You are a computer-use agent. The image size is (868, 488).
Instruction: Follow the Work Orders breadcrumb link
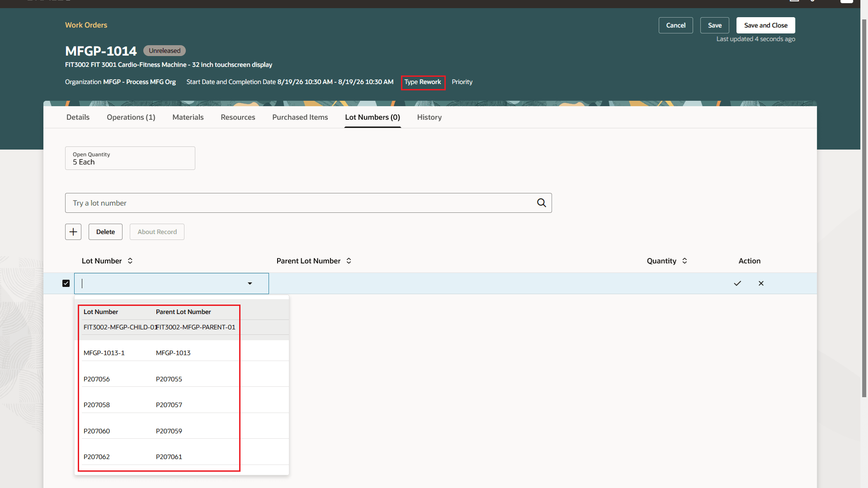(86, 25)
